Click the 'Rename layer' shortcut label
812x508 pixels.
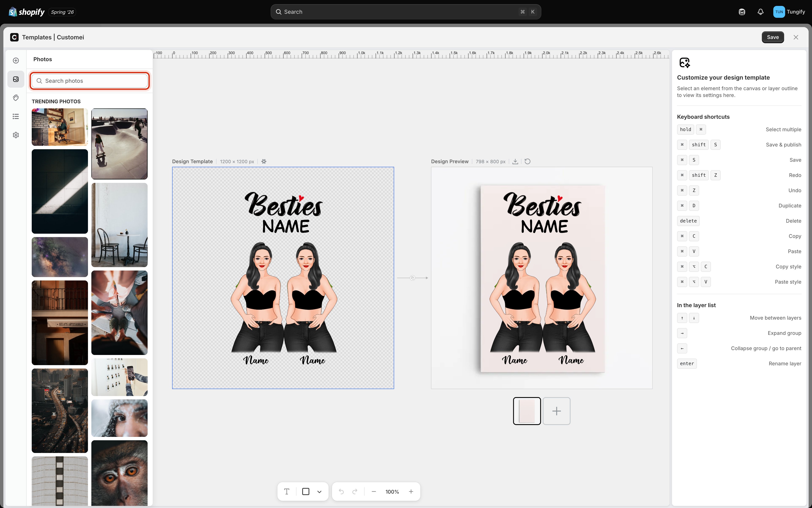point(785,363)
